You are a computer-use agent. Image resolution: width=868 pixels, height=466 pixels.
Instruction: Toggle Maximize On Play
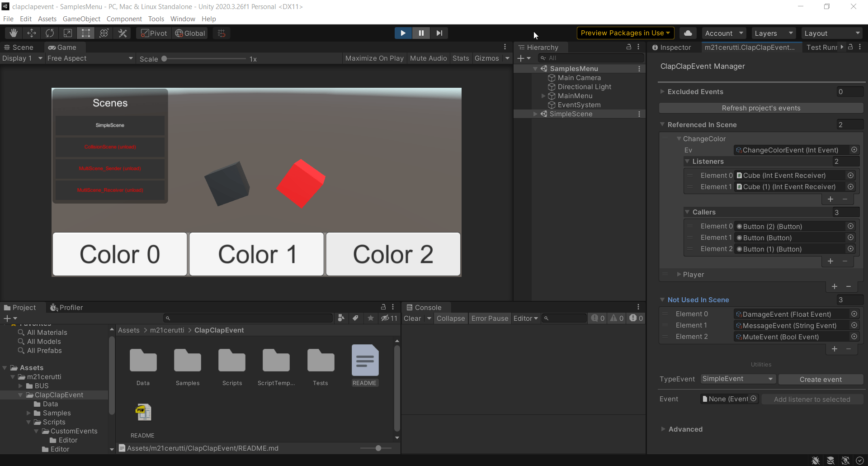tap(374, 58)
